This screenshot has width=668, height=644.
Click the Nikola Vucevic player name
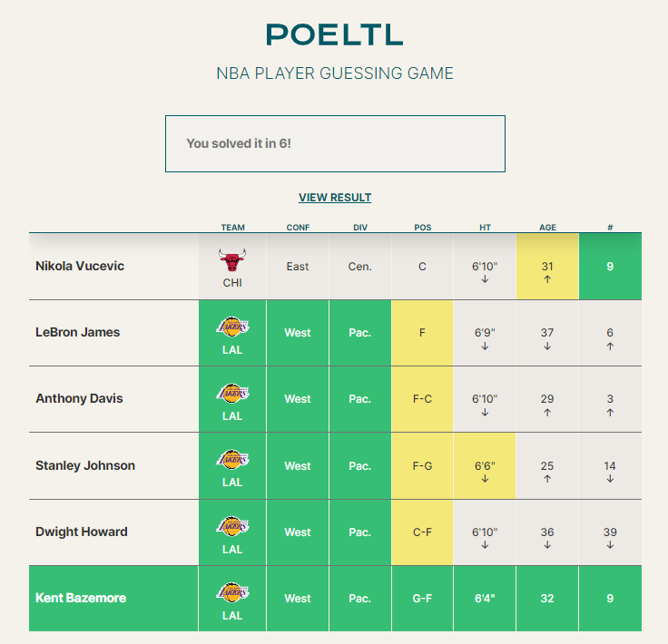[x=80, y=266]
